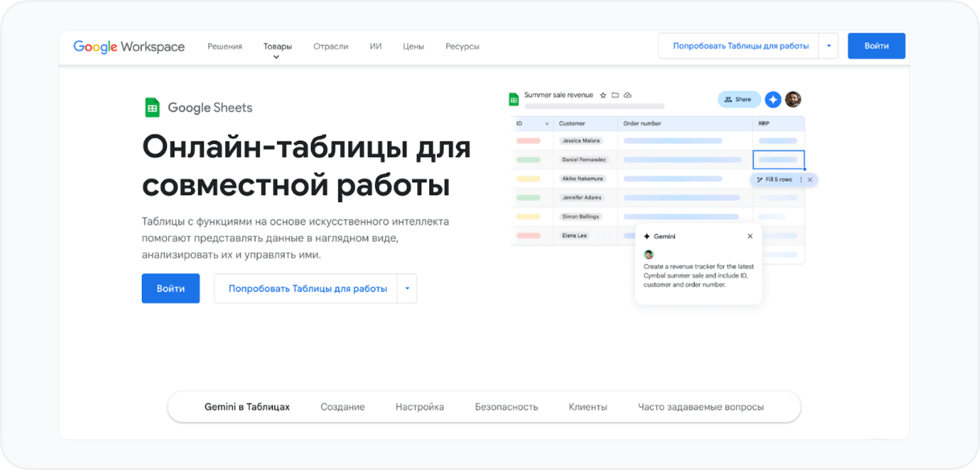
Task: Open the Товары menu
Action: 278,47
